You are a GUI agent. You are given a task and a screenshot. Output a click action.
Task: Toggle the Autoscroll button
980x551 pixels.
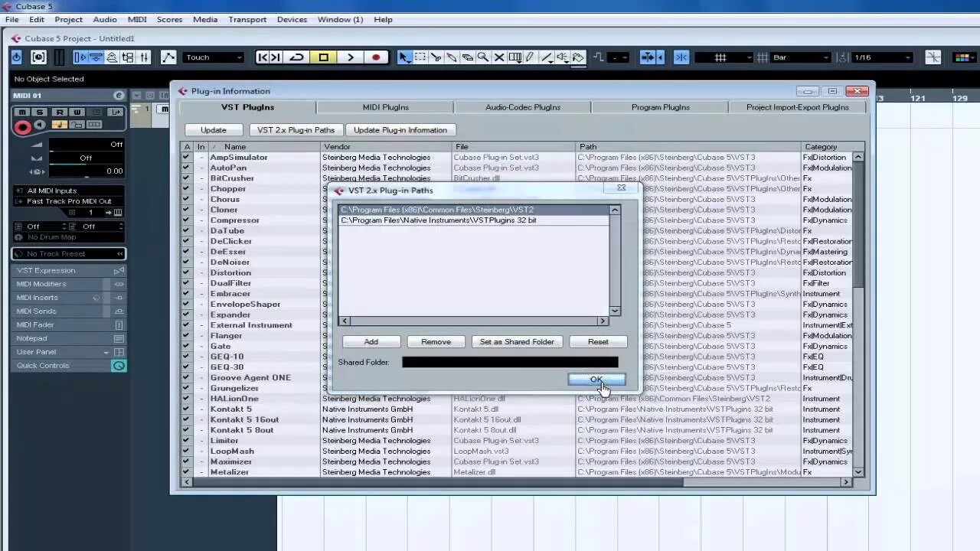(648, 57)
